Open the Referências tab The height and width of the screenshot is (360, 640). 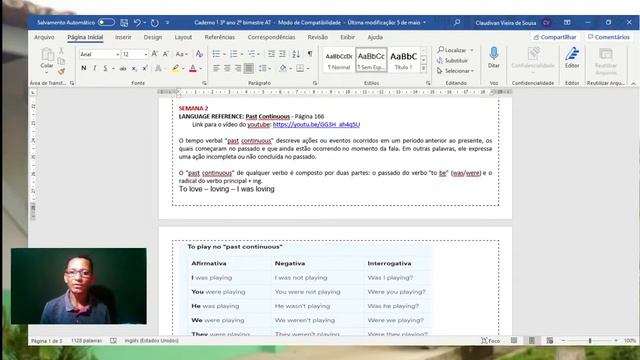[x=220, y=37]
